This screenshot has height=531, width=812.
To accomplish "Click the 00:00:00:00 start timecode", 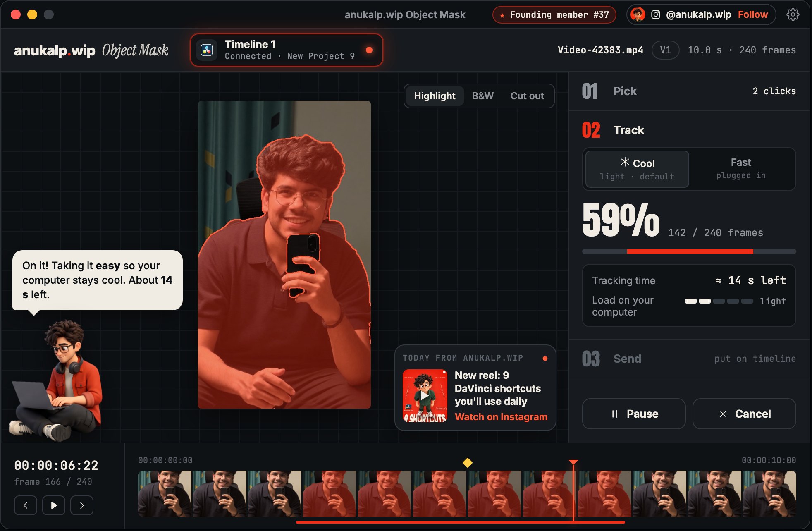I will pos(165,460).
